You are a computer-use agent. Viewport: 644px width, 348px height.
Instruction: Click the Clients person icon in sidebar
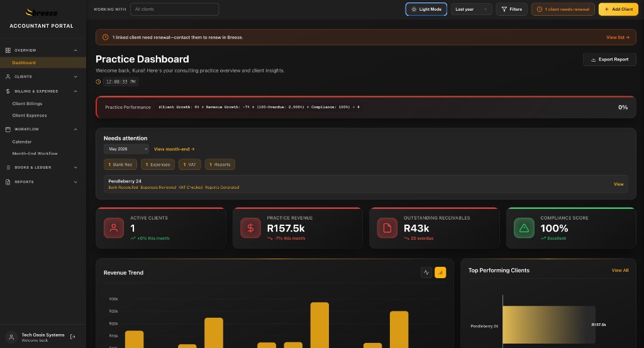(x=8, y=76)
